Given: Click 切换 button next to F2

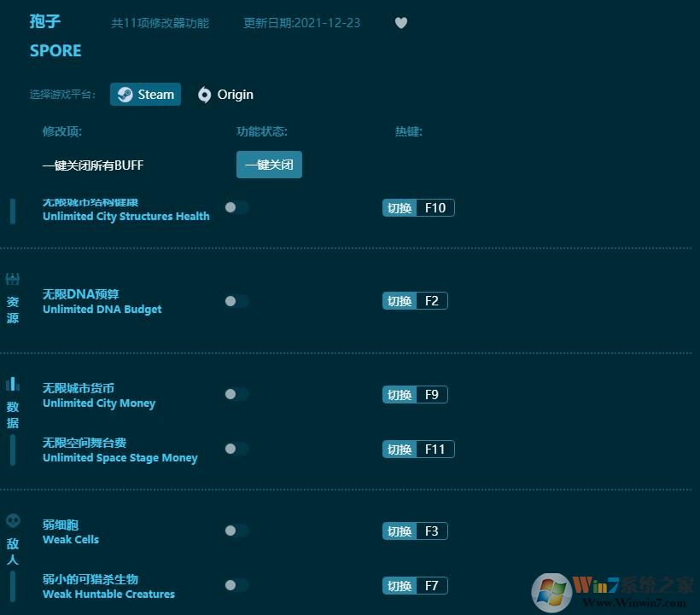Looking at the screenshot, I should [x=400, y=301].
